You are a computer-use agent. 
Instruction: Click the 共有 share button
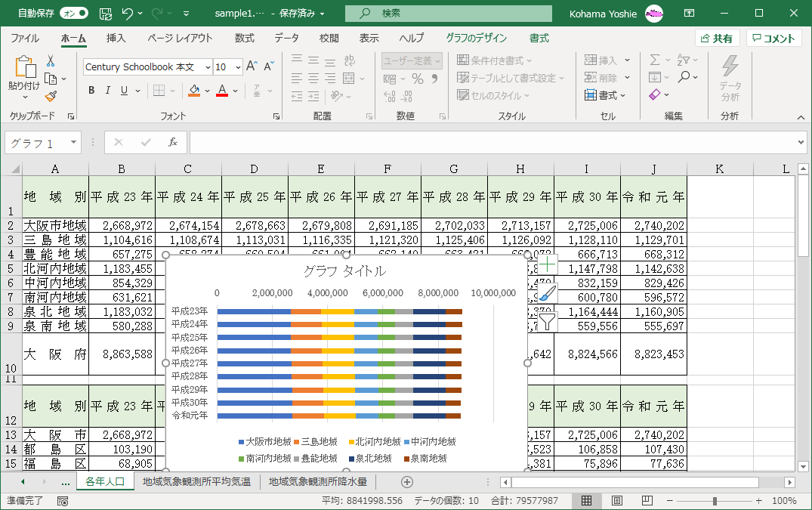[x=717, y=39]
